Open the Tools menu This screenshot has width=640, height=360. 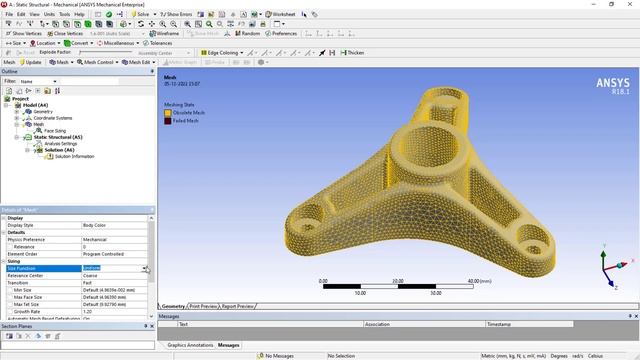[x=64, y=14]
